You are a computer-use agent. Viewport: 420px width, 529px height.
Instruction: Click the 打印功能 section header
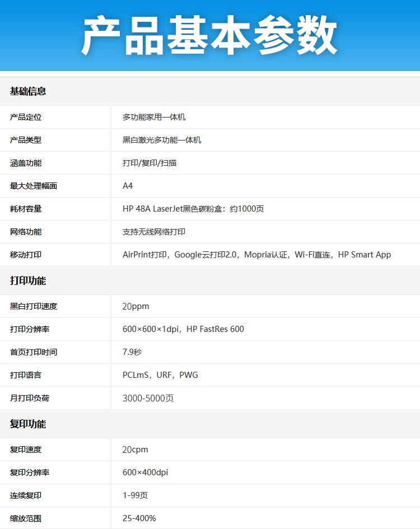tap(28, 281)
